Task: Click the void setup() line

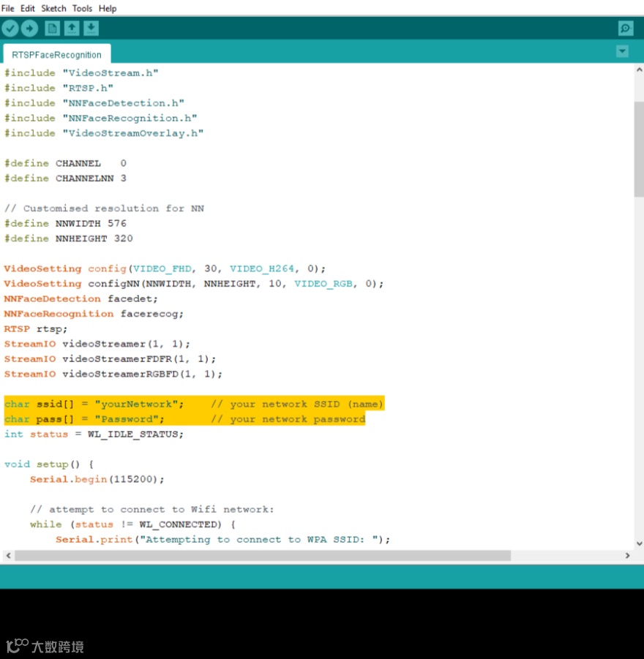Action: click(49, 464)
